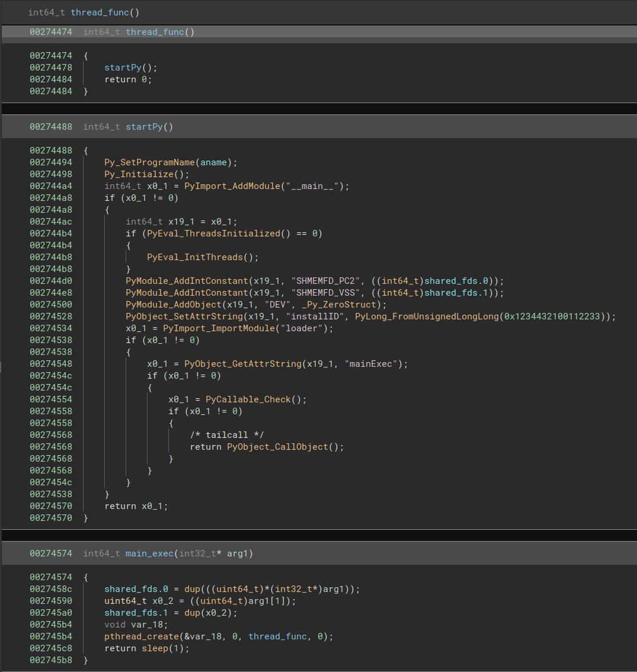Select the /* tailcall */ comment
This screenshot has height=672, width=637.
tap(227, 434)
